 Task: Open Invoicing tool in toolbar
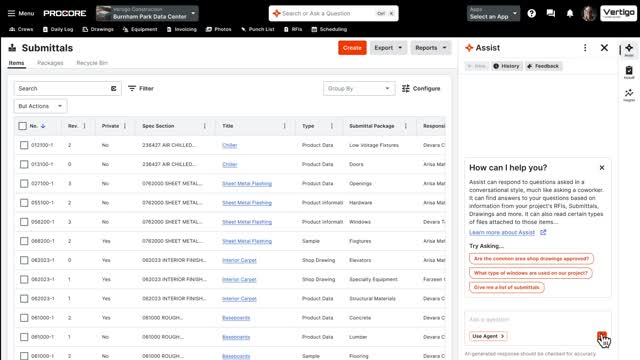point(182,29)
